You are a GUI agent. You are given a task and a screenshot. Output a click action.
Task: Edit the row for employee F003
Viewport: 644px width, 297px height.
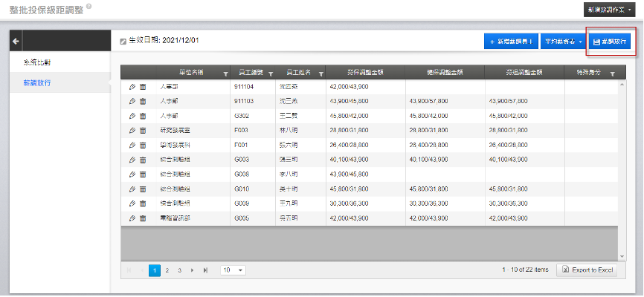point(132,130)
